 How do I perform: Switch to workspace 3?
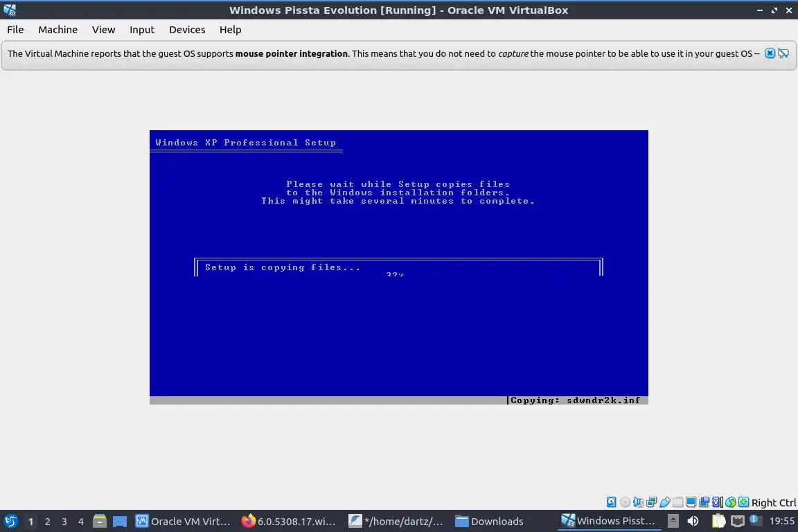point(64,522)
